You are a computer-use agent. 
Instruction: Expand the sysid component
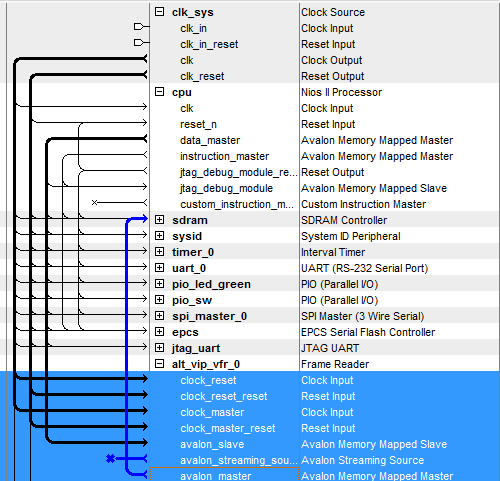160,236
